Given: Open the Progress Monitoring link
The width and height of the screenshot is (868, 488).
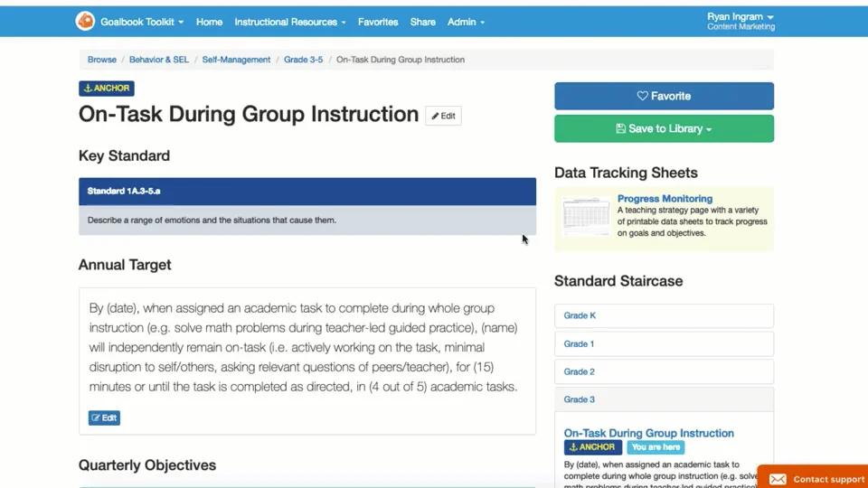Looking at the screenshot, I should coord(665,199).
